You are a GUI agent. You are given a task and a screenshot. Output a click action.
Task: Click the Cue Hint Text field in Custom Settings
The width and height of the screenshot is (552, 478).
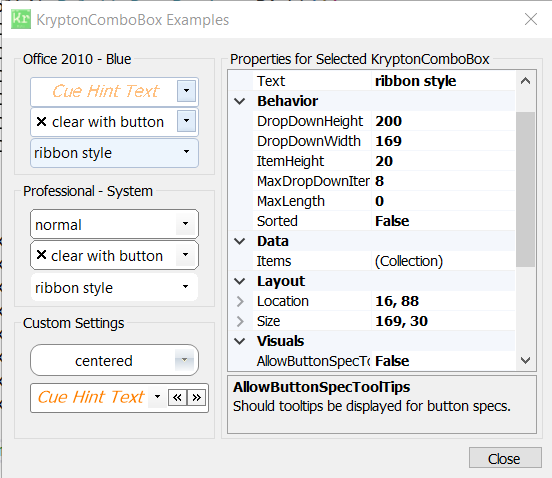pos(91,397)
